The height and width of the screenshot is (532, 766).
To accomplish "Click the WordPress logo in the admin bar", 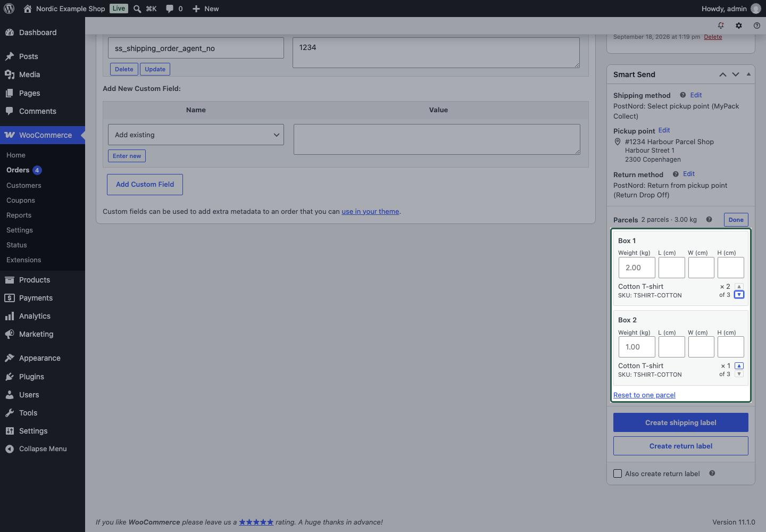I will 9,9.
